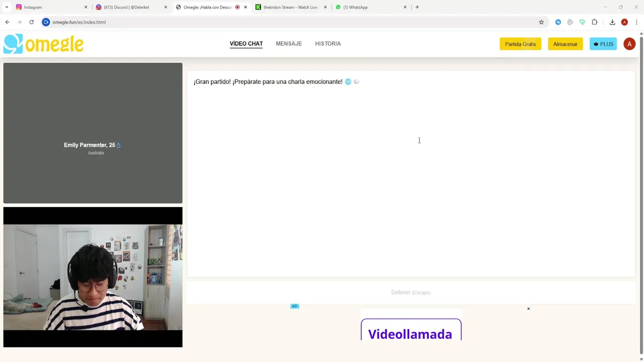Open the WhatsApp browser tab
Viewport: 644px width, 362px height.
click(370, 7)
